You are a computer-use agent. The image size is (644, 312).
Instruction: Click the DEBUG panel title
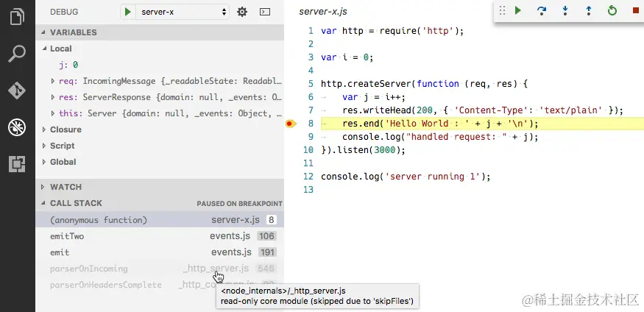tap(64, 12)
